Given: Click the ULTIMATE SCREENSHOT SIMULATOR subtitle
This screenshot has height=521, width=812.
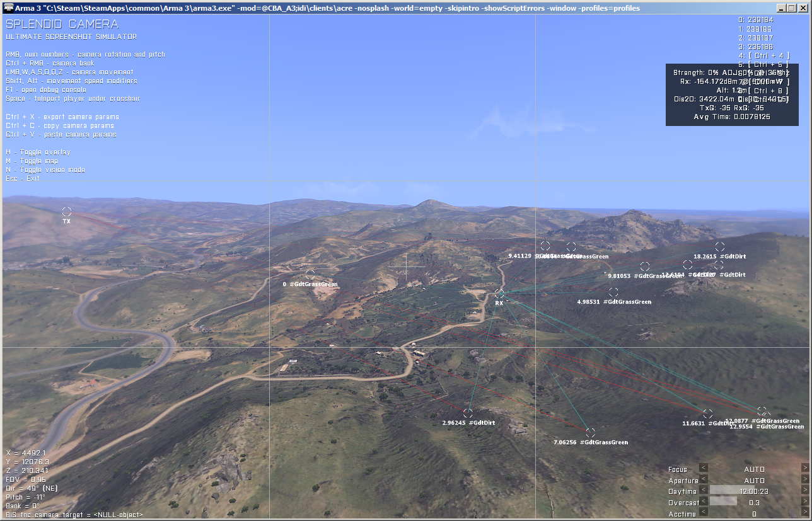Looking at the screenshot, I should point(71,37).
